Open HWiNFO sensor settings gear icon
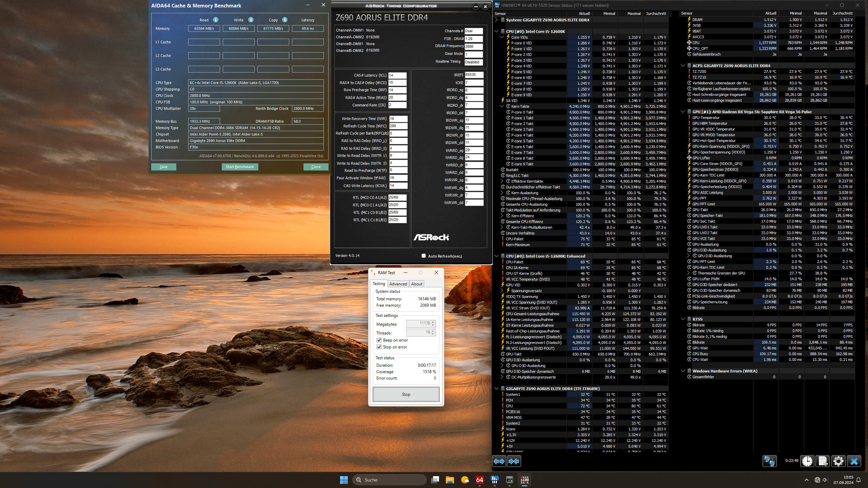The height and width of the screenshot is (488, 868). [x=838, y=461]
